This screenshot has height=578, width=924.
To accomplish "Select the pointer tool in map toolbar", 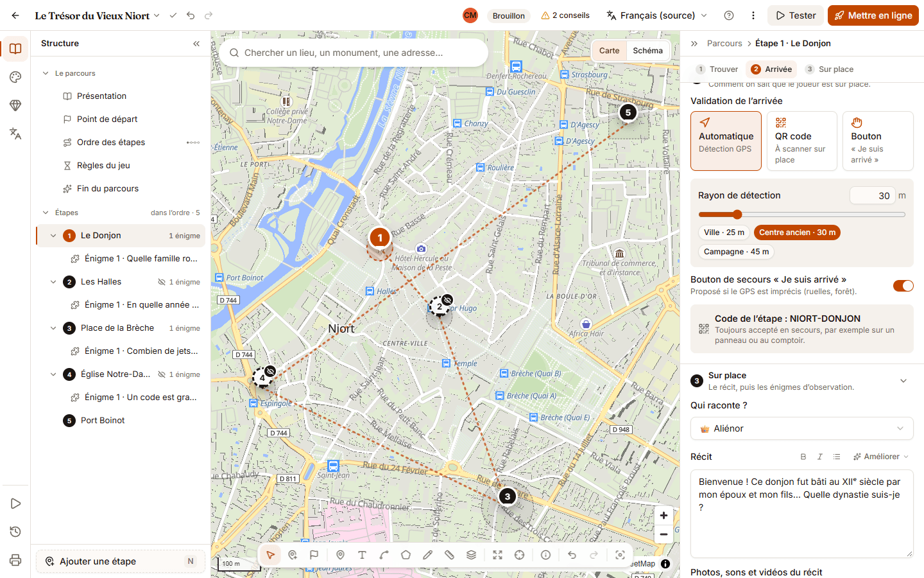I will click(271, 555).
